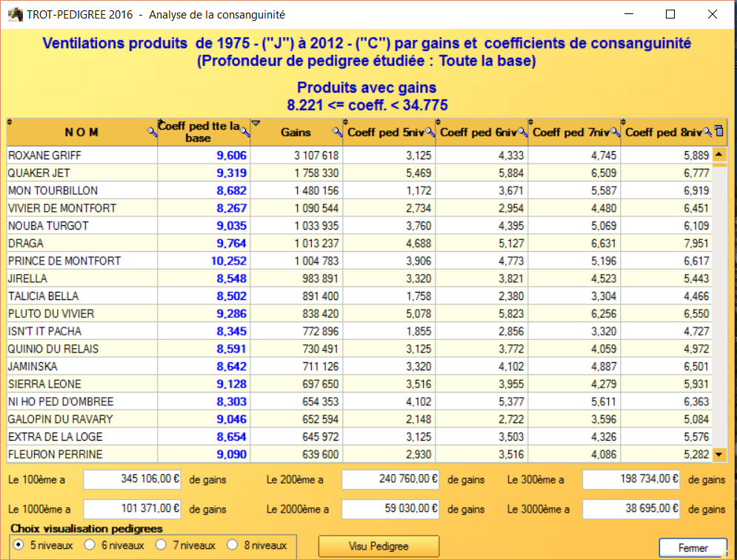Toggle the sort arrows on NOM column
Image resolution: width=737 pixels, height=560 pixels.
tap(10, 123)
